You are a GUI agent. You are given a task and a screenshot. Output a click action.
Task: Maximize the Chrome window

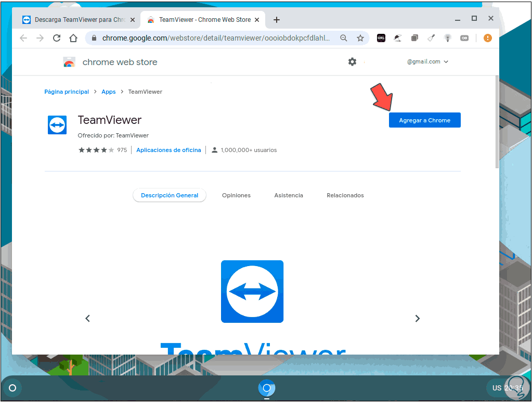(x=474, y=18)
